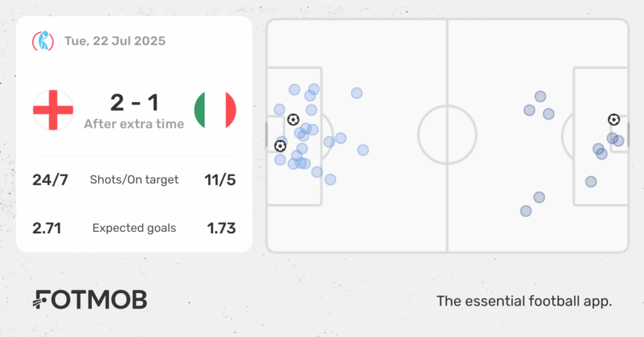Click Italy's 1.73 expected goals value
The image size is (644, 337).
point(221,228)
